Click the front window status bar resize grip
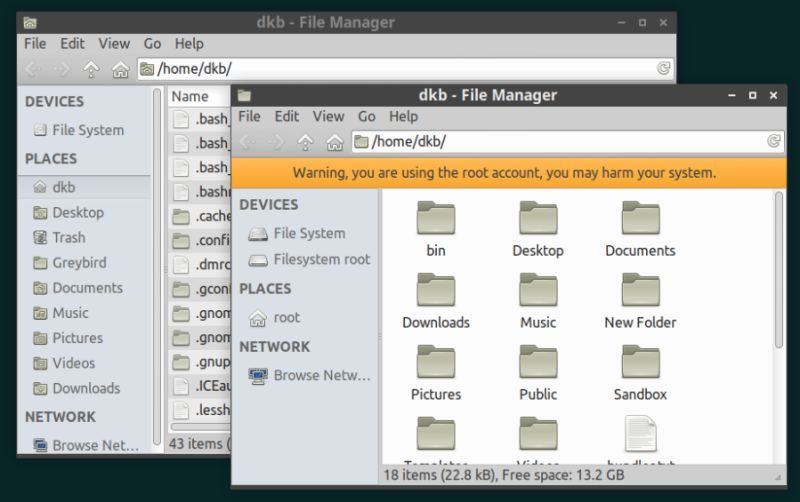Image resolution: width=800 pixels, height=502 pixels. 778,477
